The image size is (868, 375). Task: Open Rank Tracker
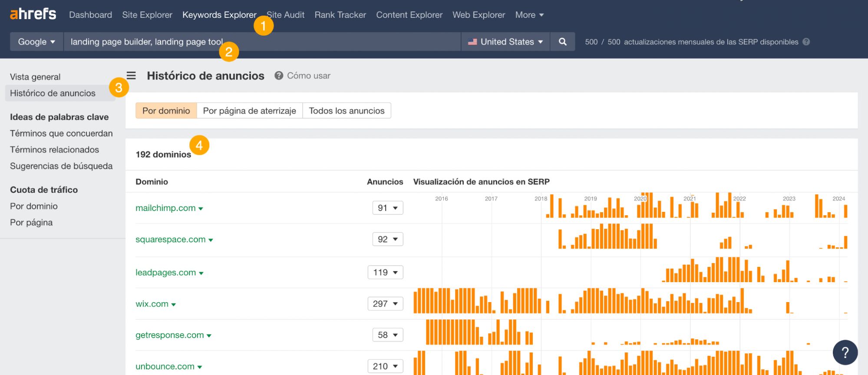click(340, 15)
